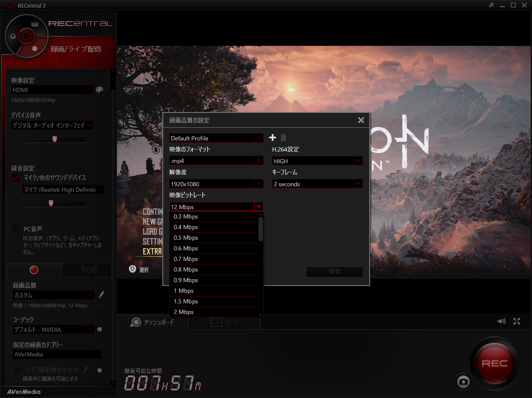Close the recording quality settings dialog
The image size is (532, 398).
coord(361,120)
